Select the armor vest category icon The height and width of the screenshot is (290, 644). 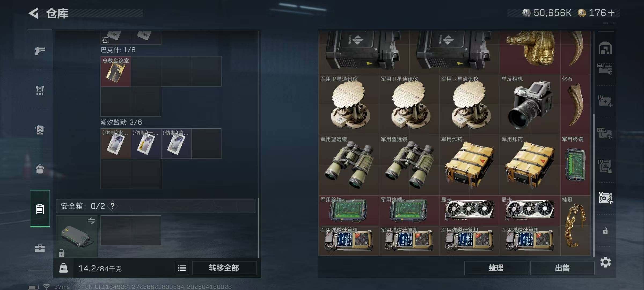(40, 90)
